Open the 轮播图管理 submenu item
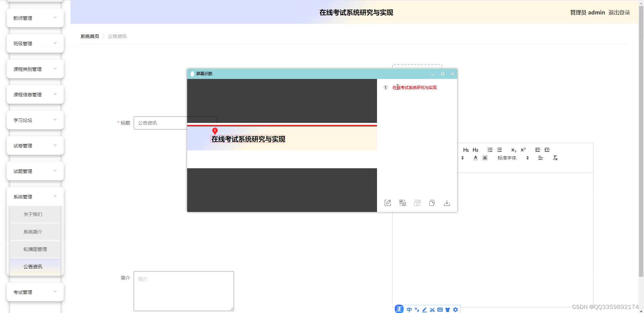The height and width of the screenshot is (313, 644). (x=35, y=249)
